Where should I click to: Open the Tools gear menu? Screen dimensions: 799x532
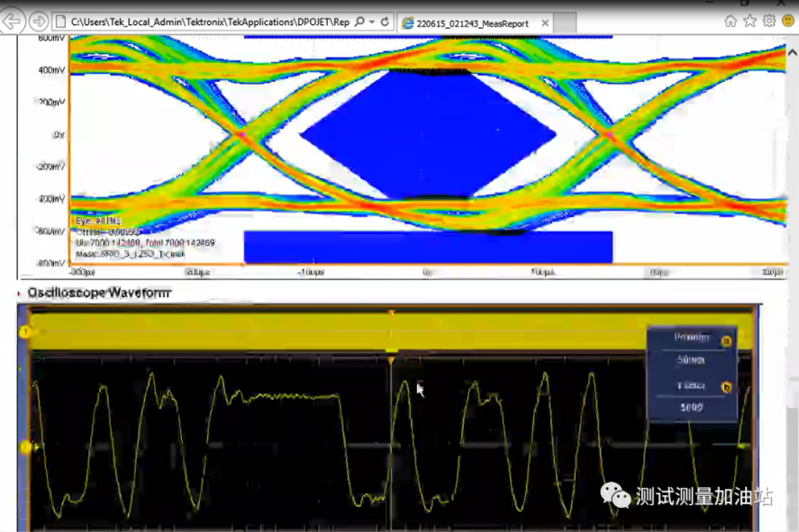pyautogui.click(x=769, y=21)
